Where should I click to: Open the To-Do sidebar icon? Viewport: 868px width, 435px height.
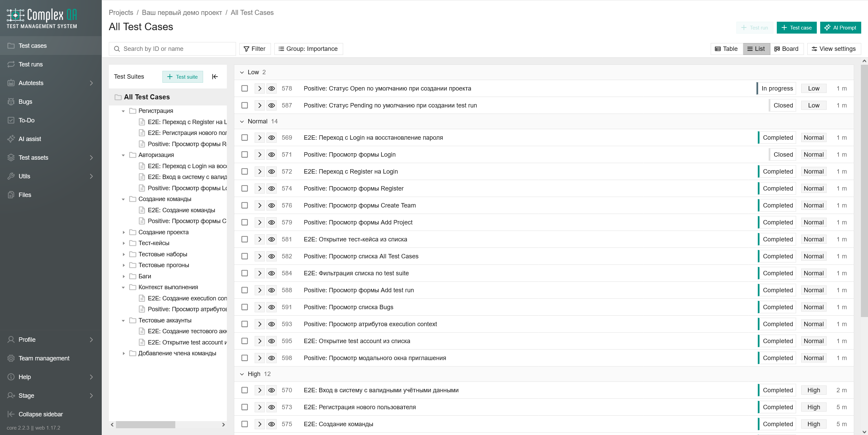click(11, 120)
